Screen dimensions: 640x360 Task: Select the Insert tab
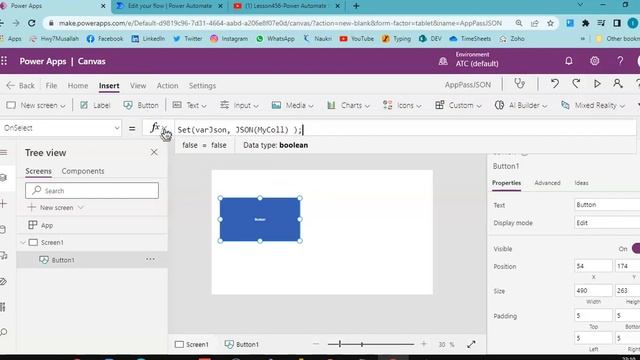[109, 86]
